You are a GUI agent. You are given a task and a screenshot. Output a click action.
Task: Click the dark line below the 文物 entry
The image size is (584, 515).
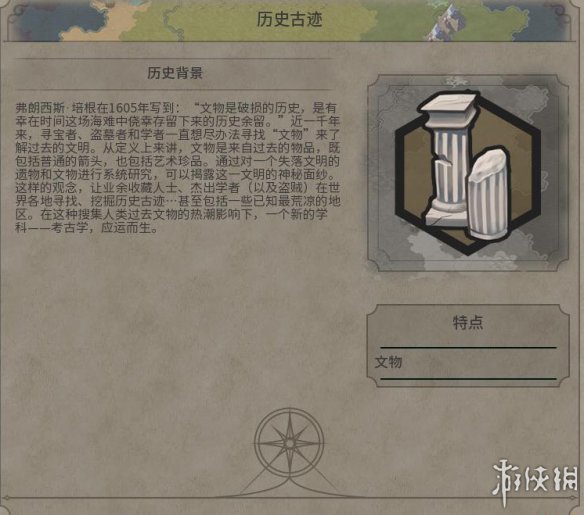[x=469, y=379]
